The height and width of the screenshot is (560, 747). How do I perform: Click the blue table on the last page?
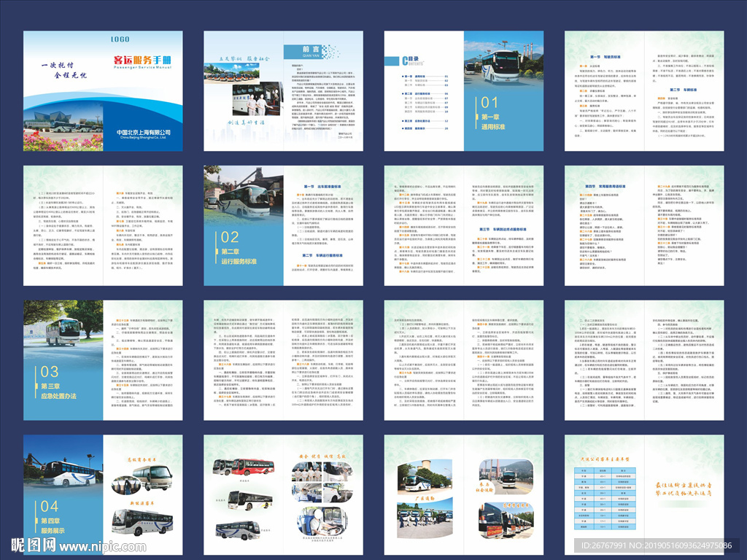[603, 498]
